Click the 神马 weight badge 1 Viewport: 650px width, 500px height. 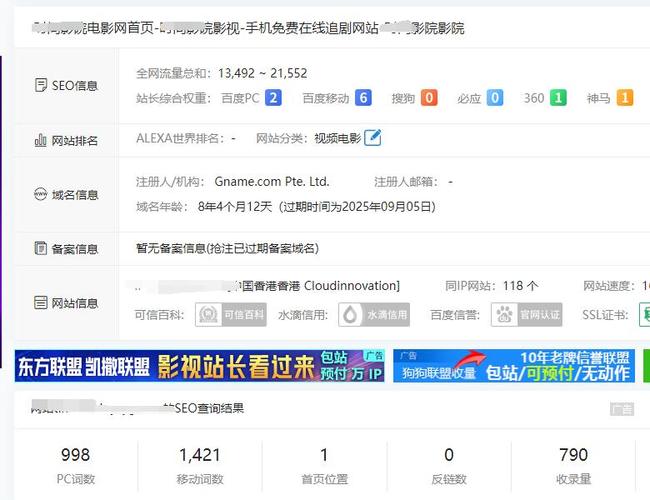click(625, 98)
